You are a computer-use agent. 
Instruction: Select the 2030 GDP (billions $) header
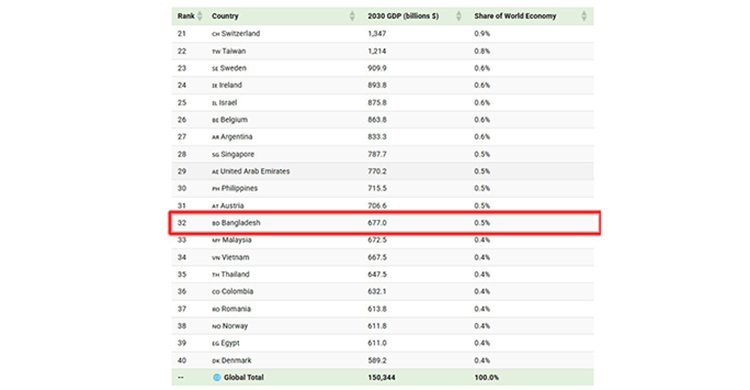pyautogui.click(x=403, y=16)
